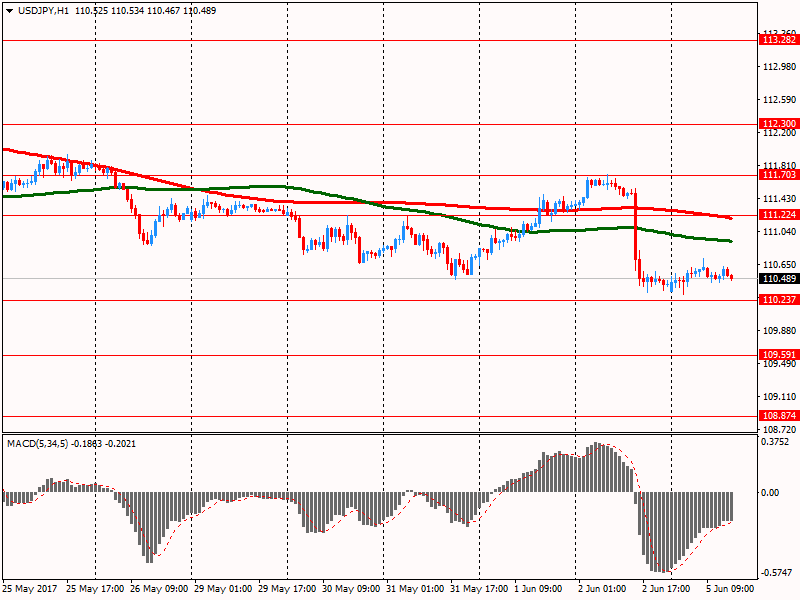
Task: Select the 109.591 red price level label
Action: point(779,355)
